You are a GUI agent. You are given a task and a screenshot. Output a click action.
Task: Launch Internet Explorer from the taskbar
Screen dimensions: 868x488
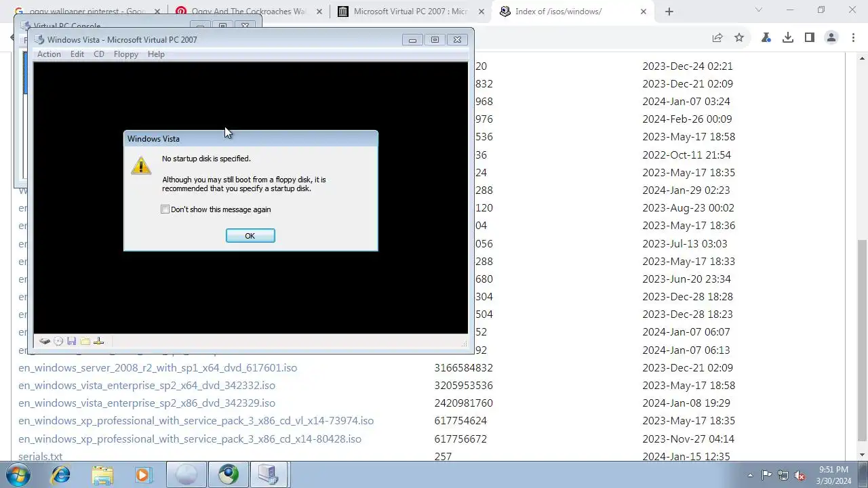click(x=61, y=475)
